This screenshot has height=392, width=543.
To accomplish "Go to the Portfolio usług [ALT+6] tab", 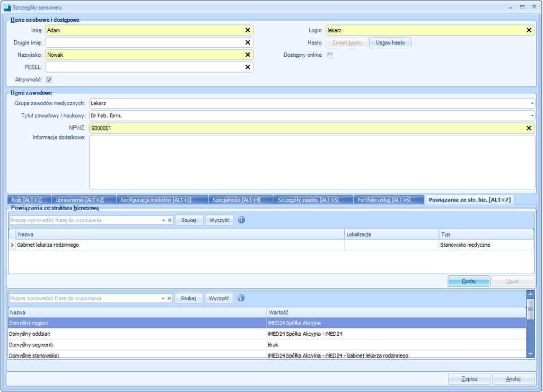I will [389, 200].
